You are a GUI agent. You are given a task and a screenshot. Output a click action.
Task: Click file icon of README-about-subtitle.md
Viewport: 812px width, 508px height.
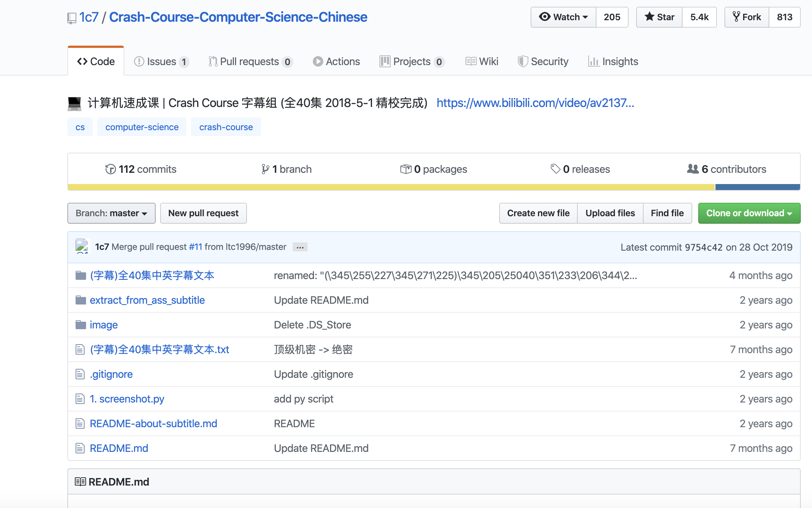[x=80, y=423]
